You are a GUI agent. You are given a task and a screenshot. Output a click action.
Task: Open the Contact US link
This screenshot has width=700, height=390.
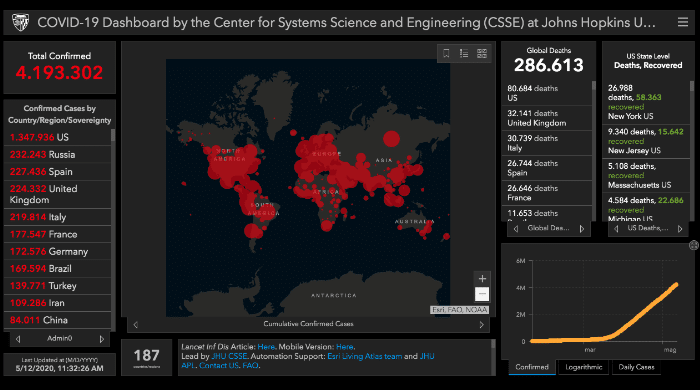click(x=219, y=365)
